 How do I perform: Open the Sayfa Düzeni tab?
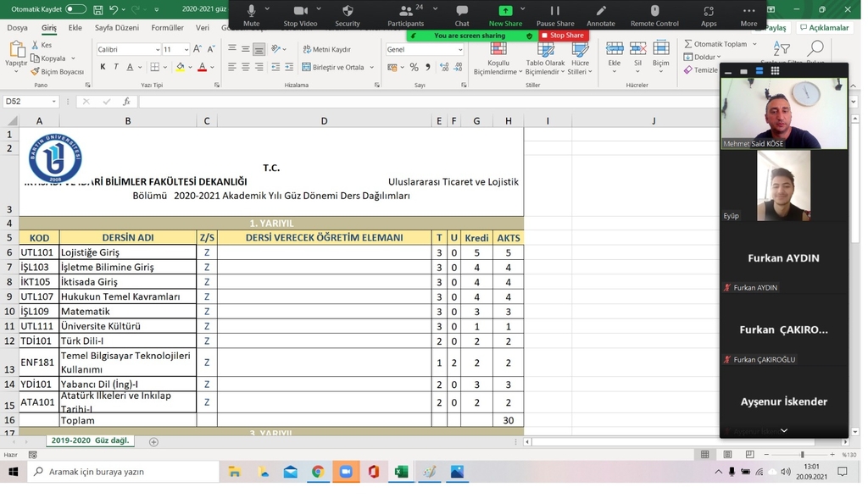[x=116, y=28]
